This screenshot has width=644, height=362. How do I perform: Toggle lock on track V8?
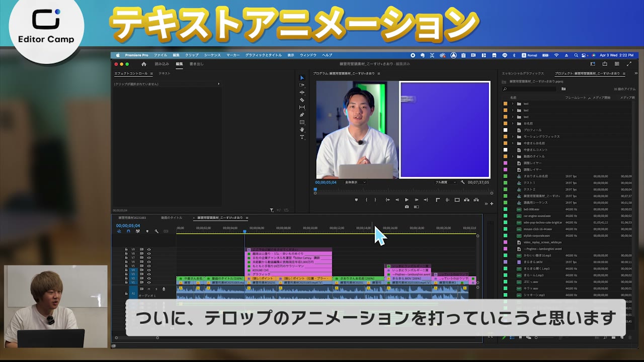[126, 253]
